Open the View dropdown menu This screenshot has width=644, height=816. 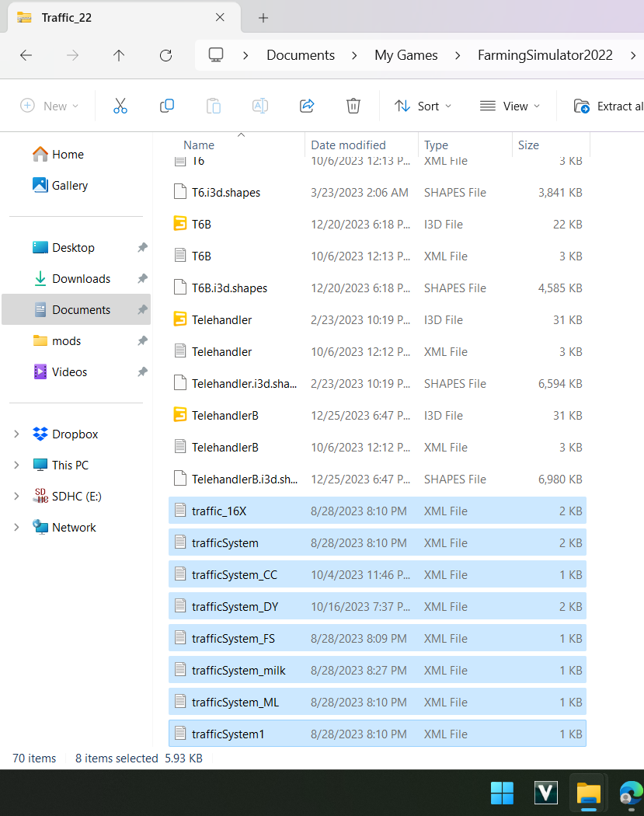510,106
